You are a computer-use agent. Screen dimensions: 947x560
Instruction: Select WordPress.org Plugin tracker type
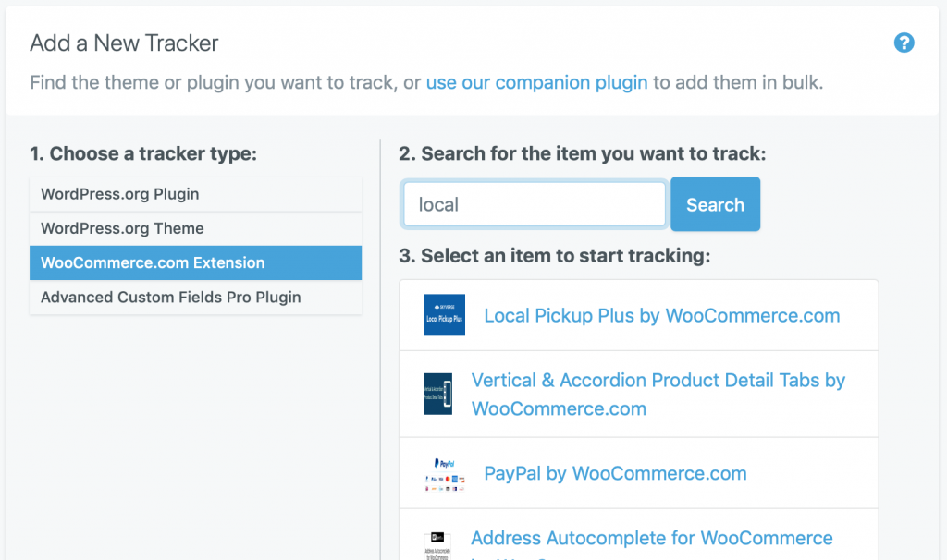(196, 194)
